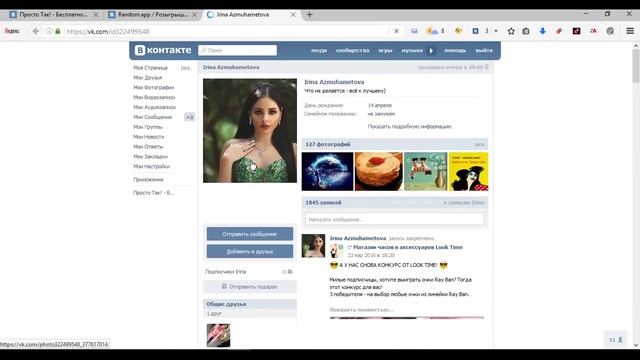The width and height of the screenshot is (640, 360).
Task: Click the music play arrow in VK header
Action: click(431, 51)
